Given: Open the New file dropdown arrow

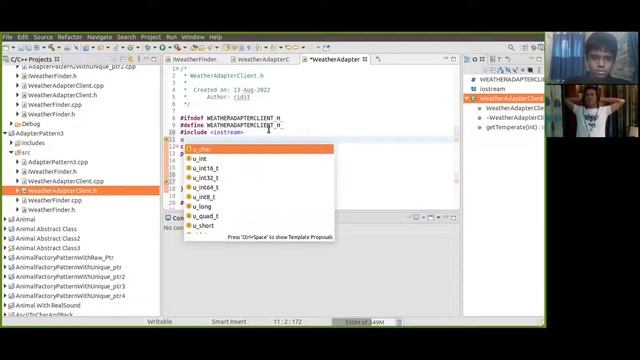Looking at the screenshot, I should coord(13,48).
